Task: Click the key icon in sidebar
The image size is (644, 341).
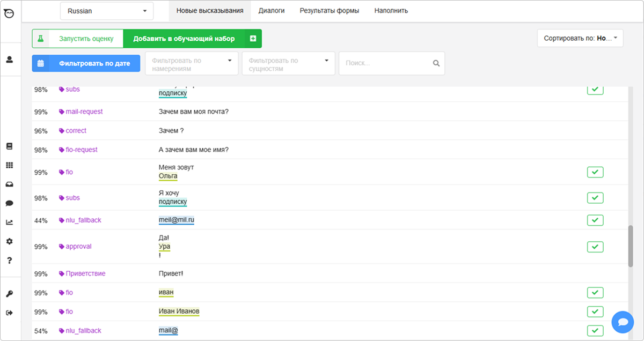Action: click(9, 294)
